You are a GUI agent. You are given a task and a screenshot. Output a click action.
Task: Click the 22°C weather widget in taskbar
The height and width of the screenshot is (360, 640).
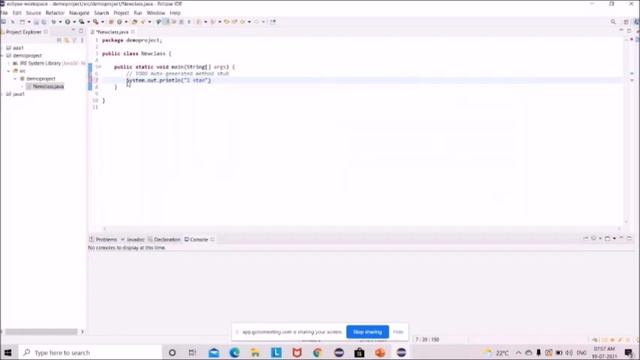(x=496, y=353)
